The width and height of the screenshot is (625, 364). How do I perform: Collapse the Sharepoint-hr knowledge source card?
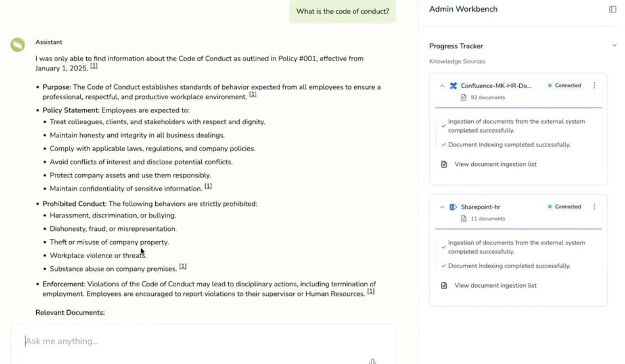point(442,207)
